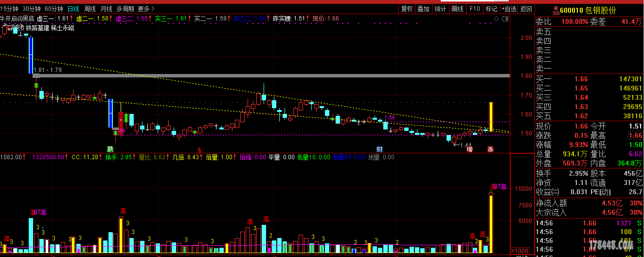Click the 最低 1.50 value

(x=635, y=145)
